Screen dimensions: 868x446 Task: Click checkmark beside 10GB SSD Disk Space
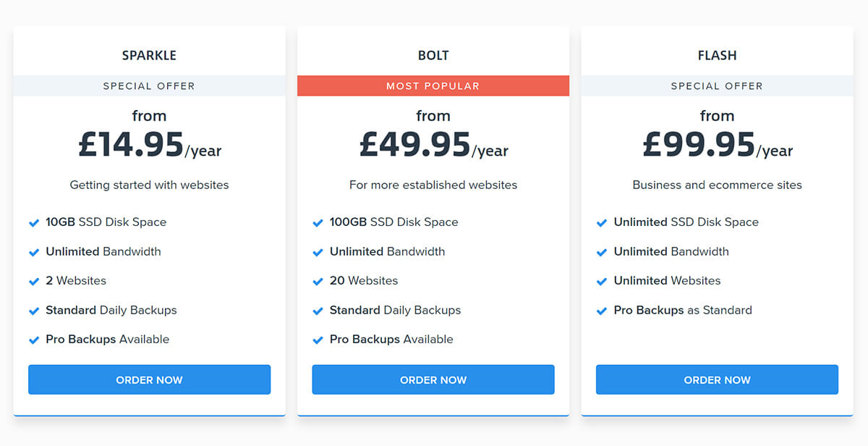click(33, 223)
